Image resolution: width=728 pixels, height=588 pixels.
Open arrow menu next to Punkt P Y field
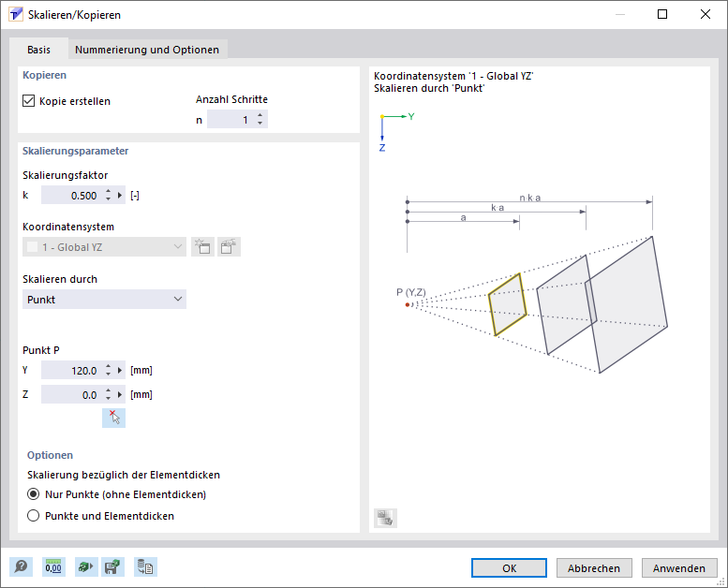[120, 371]
